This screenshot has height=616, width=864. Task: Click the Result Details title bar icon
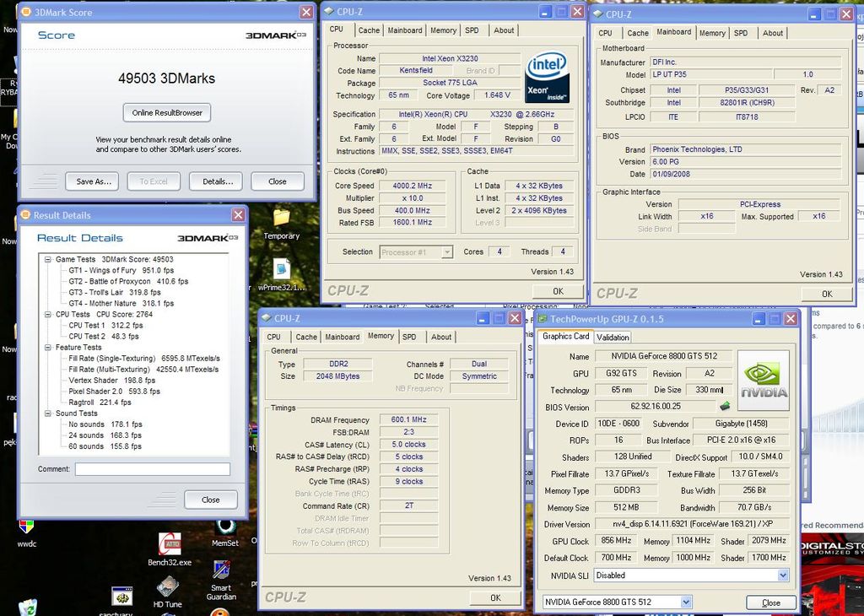point(26,215)
